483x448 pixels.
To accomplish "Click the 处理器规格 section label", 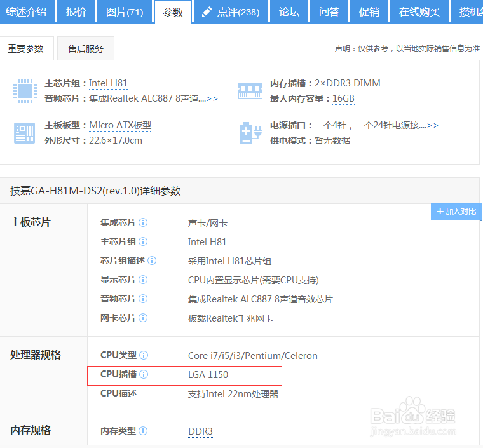I will pyautogui.click(x=36, y=355).
